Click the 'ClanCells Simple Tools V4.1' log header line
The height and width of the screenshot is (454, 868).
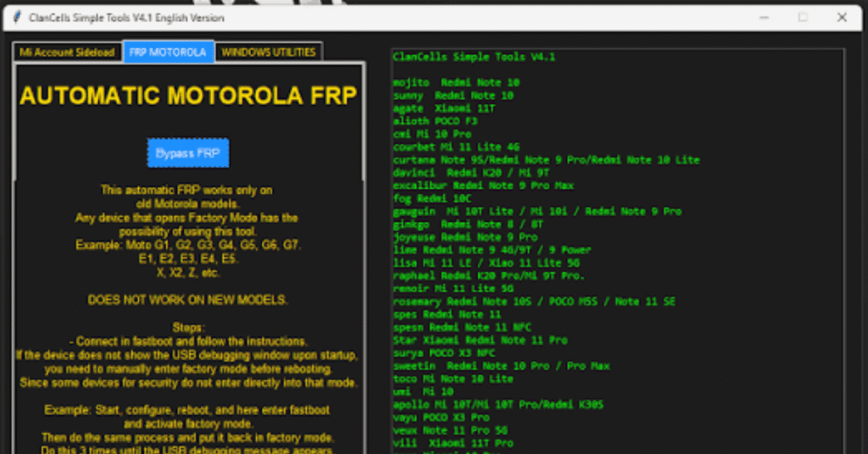(x=474, y=57)
